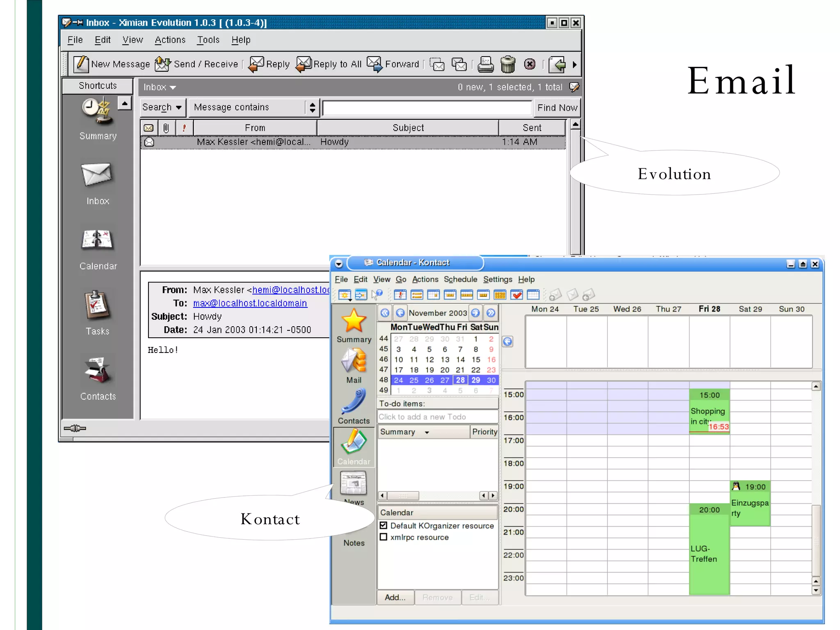
Task: Toggle the xmlrpc resource checkbox
Action: click(383, 537)
